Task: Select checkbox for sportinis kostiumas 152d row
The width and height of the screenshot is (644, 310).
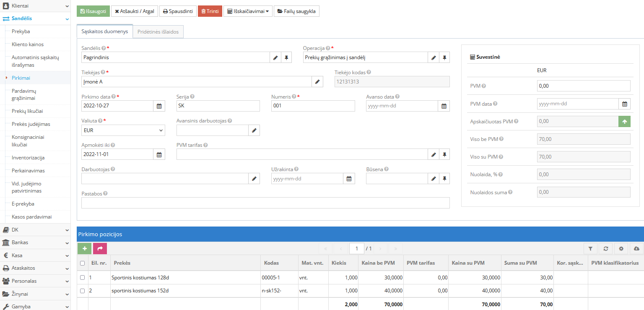Action: point(83,291)
